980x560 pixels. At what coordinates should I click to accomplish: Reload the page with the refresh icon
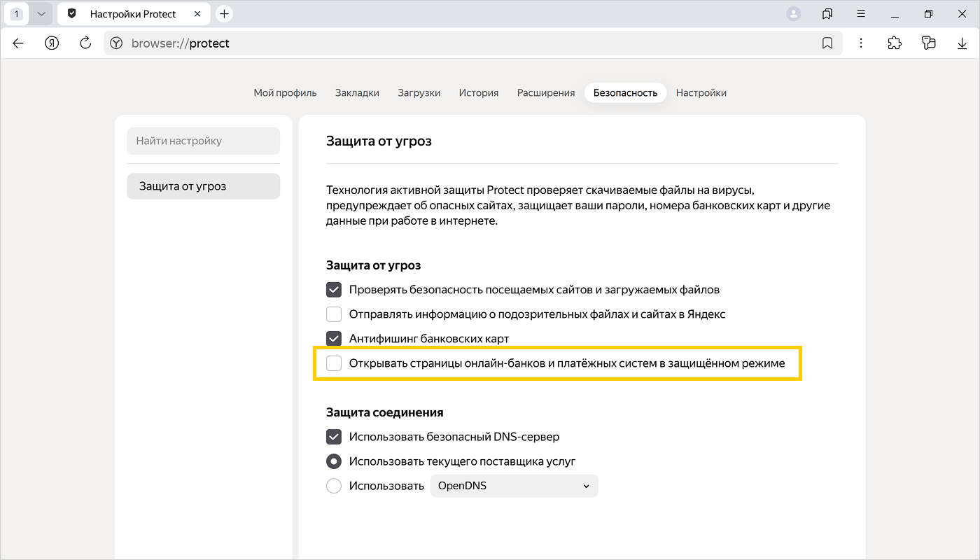pos(85,43)
